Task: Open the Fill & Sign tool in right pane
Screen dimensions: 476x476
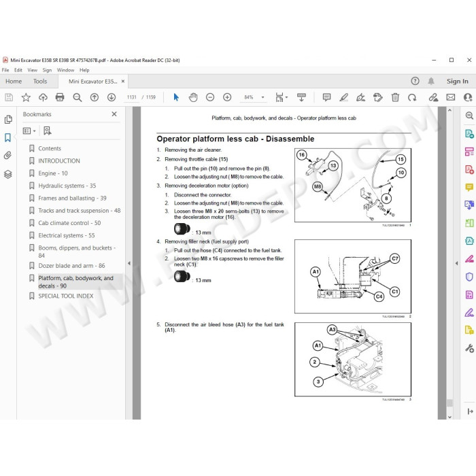Action: coord(469,312)
